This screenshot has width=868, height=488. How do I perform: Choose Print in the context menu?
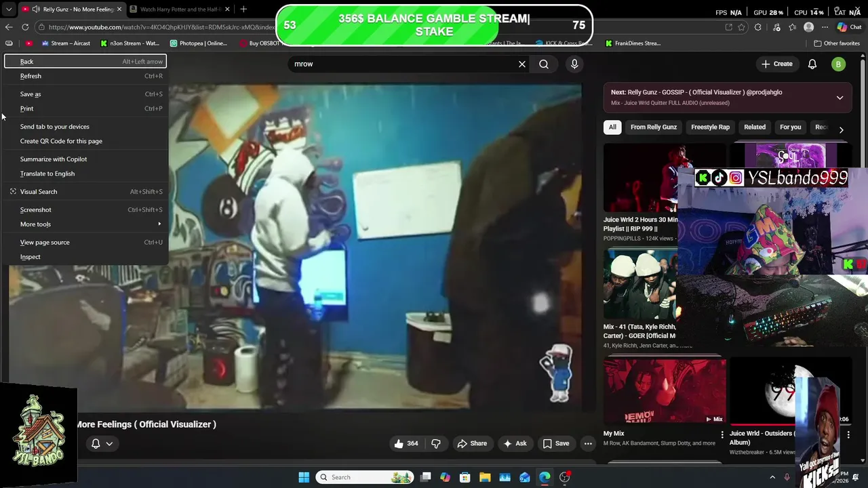85,108
